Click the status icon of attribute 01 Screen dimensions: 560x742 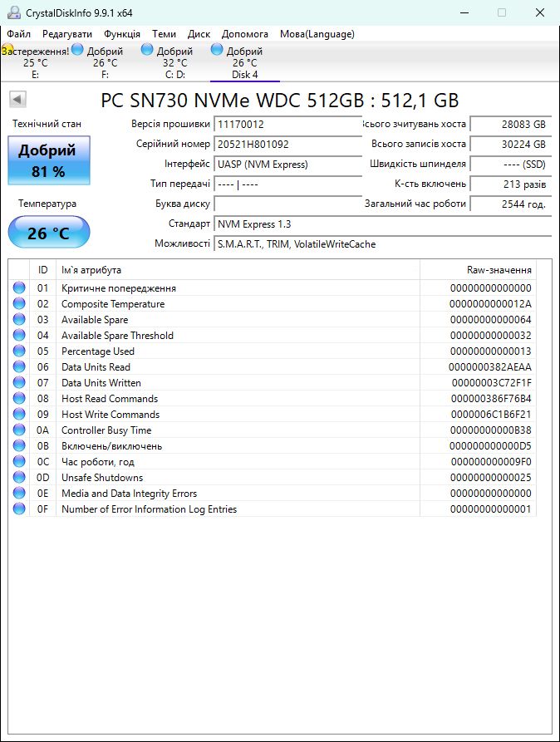pos(19,287)
